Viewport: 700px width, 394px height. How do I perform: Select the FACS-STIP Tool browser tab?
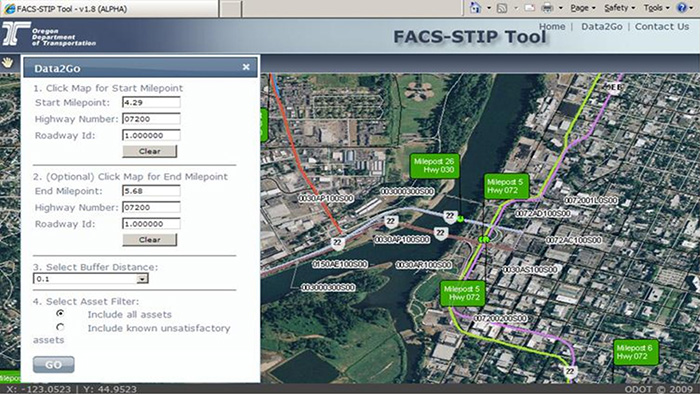point(109,9)
